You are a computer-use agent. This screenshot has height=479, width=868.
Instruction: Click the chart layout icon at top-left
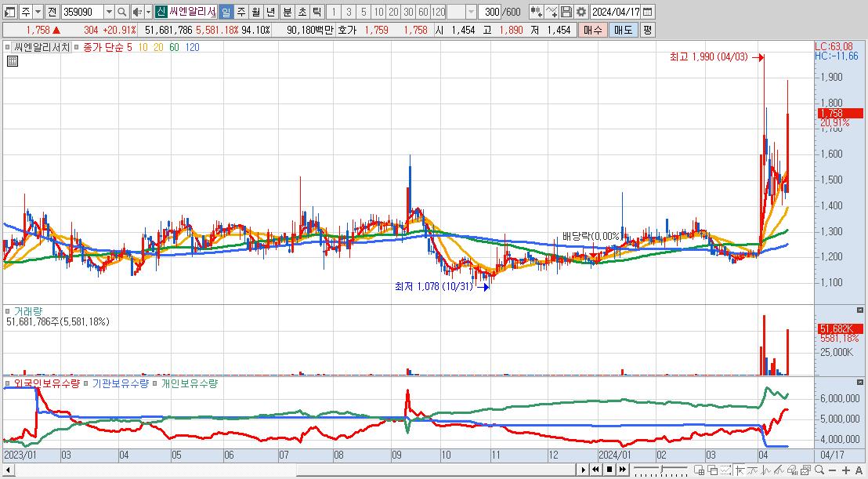point(9,12)
